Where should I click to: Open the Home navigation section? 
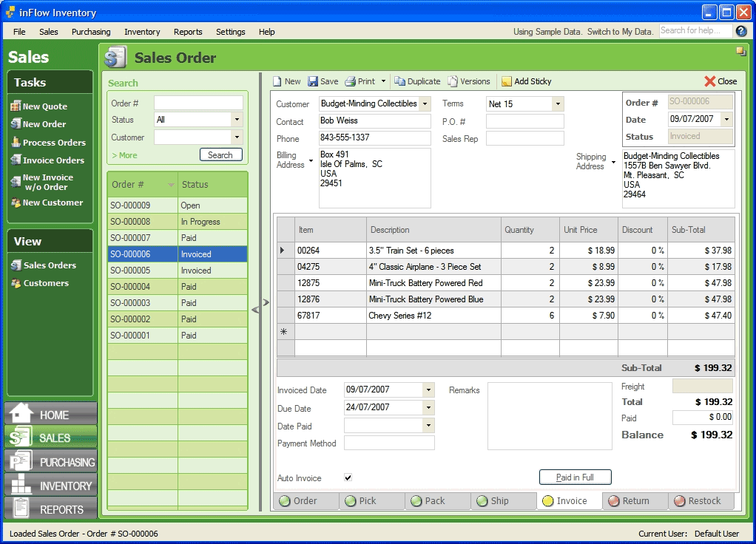click(x=50, y=415)
